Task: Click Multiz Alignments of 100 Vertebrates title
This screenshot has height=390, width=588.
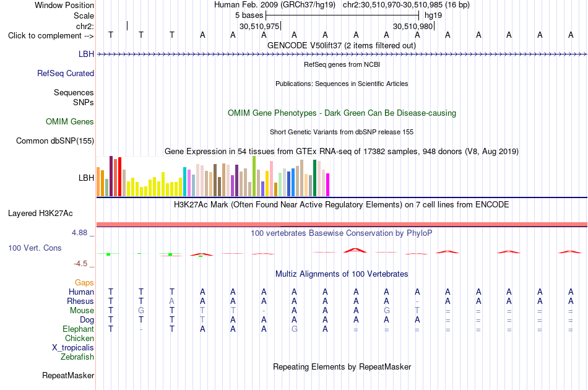Action: (342, 274)
